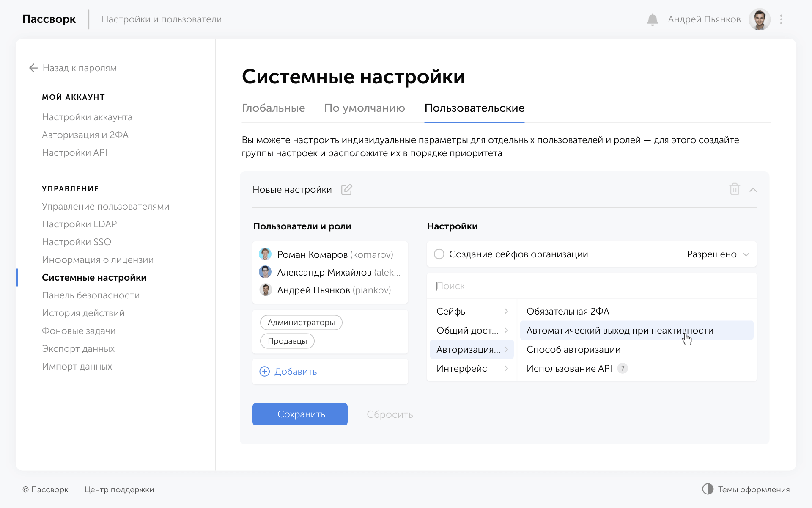Screen dimensions: 812x508
Task: Select user «Роман Комаров (komarov)»
Action: pyautogui.click(x=330, y=254)
